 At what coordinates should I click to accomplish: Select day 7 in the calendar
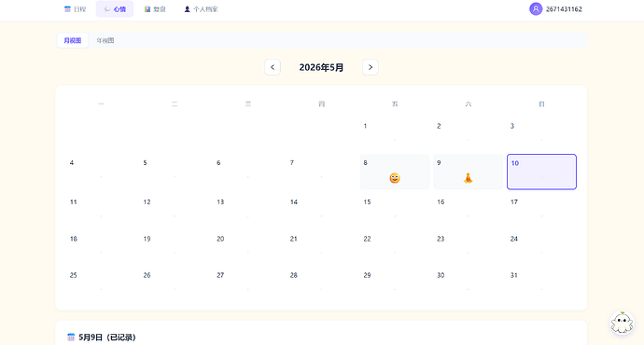pos(321,172)
